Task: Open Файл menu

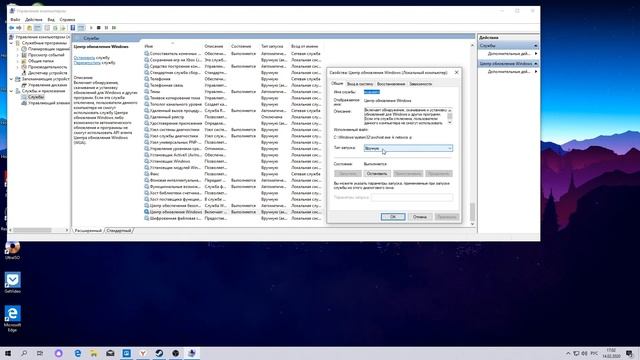Action: point(15,20)
